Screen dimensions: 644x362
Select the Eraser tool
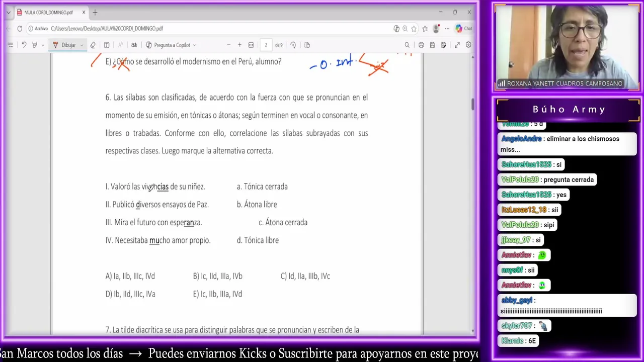tap(93, 45)
